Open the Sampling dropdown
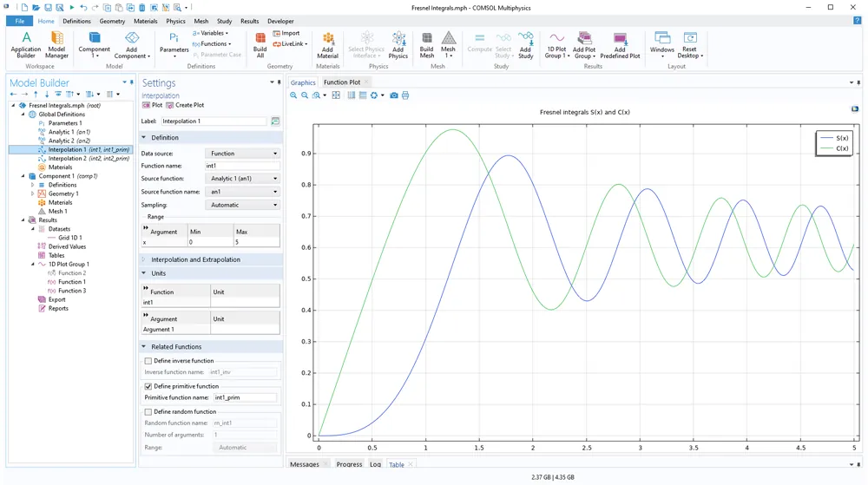Viewport: 868px width, 485px height. (243, 205)
